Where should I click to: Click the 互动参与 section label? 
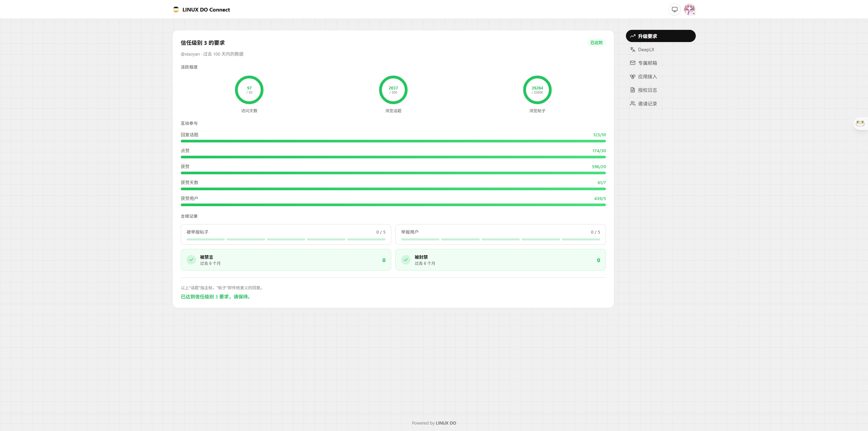point(189,123)
